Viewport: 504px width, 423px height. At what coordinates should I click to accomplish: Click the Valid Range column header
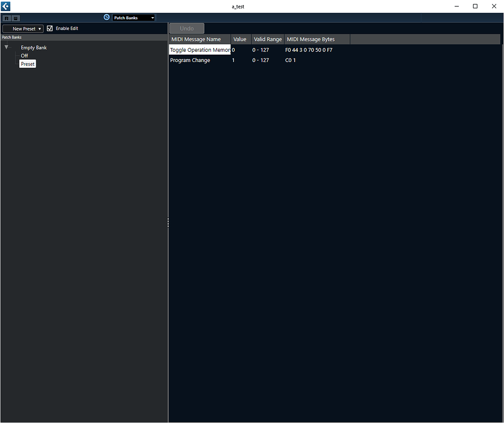(x=267, y=39)
